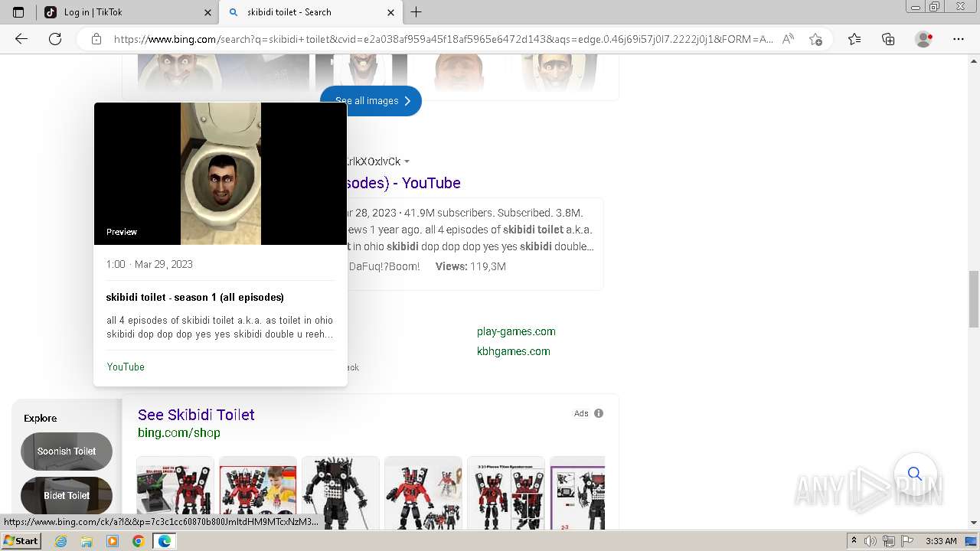Screen dimensions: 980x551
Task: Click the scrollbar down arrow
Action: tap(974, 523)
